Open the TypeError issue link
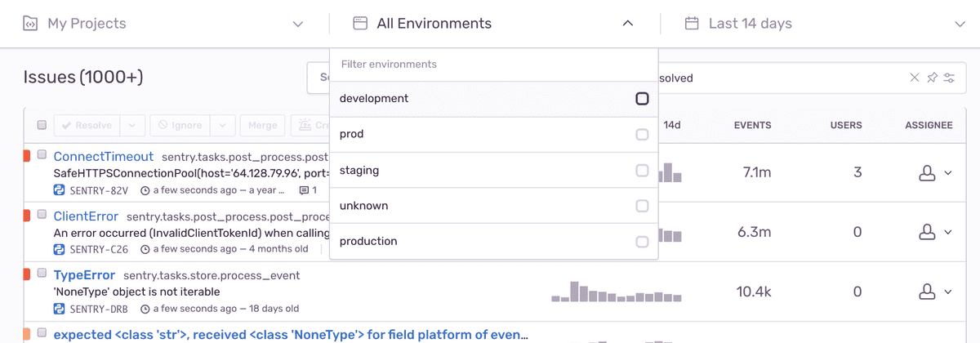This screenshot has width=980, height=343. click(84, 275)
